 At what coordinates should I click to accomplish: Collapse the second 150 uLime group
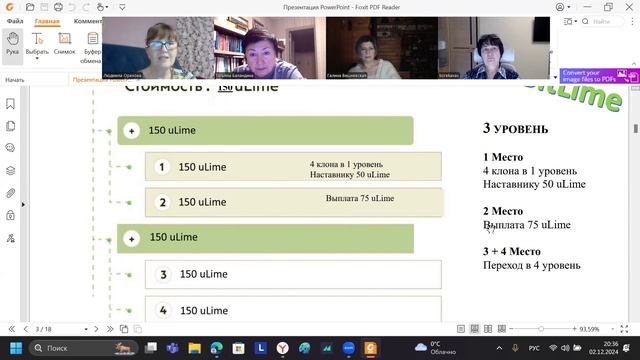coord(131,239)
